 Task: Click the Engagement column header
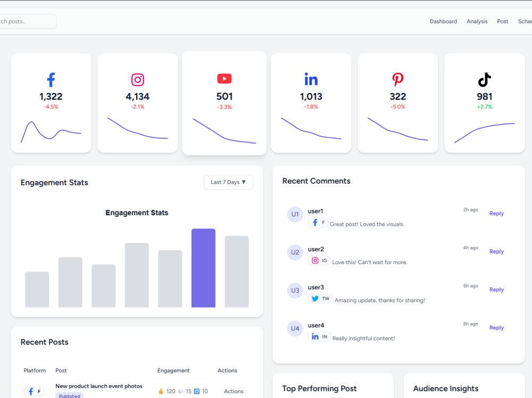pos(173,370)
